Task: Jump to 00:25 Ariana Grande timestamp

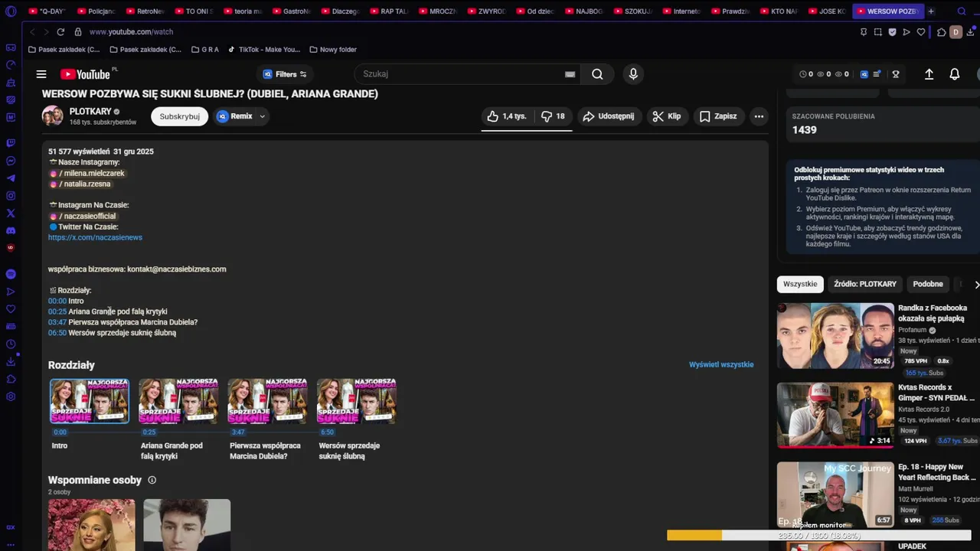Action: point(57,311)
